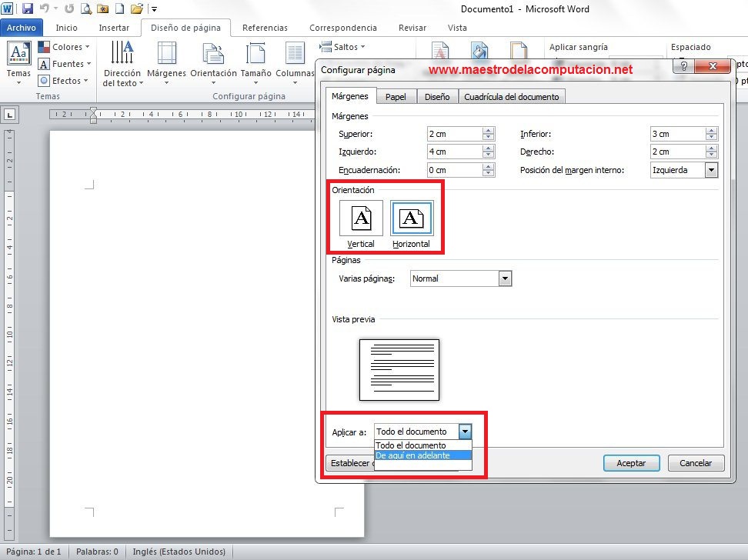Screen dimensions: 748x560
Task: Switch to Cuadrícula del documento tab
Action: [x=512, y=97]
